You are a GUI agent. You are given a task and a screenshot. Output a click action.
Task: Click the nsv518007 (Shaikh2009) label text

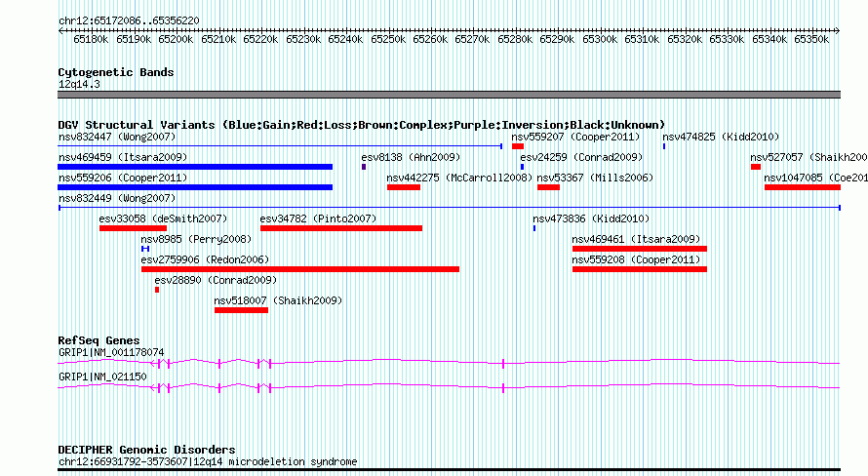coord(278,300)
